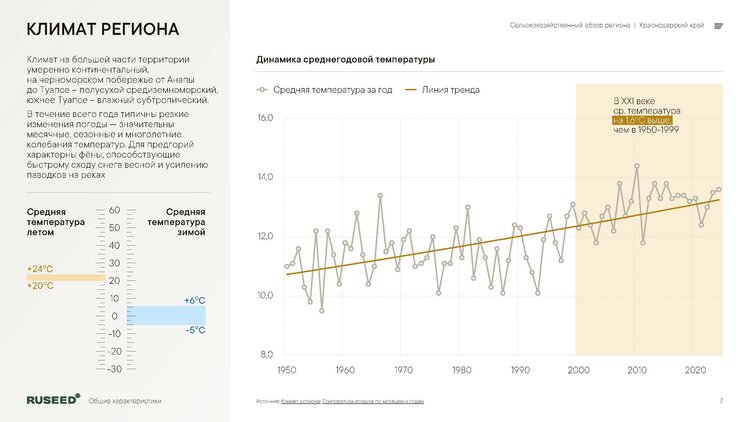750x422 pixels.
Task: Click the 'Средняя температура за год' legend marker
Action: coord(263,90)
